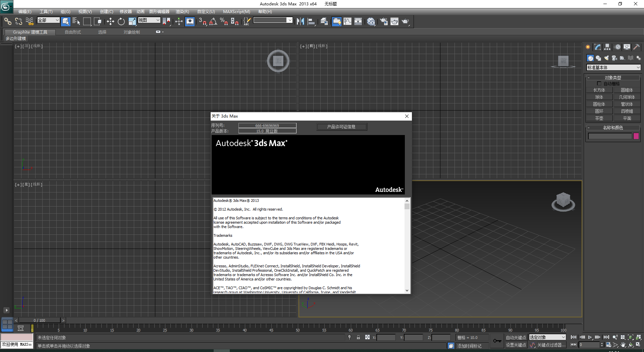644x352 pixels.
Task: Select the Helpers tape-measure category icon
Action: [x=623, y=58]
